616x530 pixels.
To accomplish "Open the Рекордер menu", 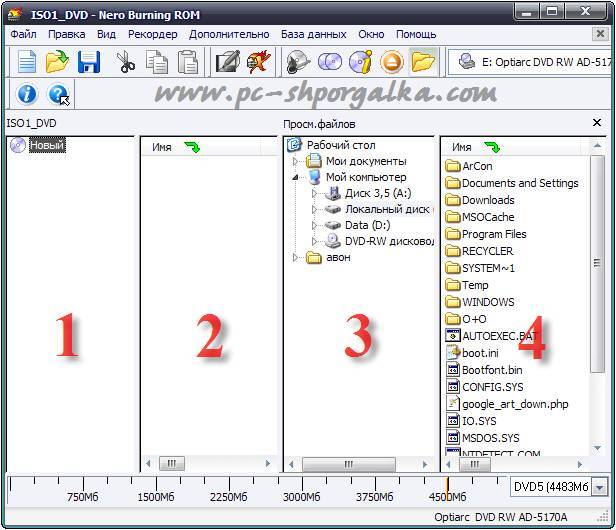I will coord(152,35).
